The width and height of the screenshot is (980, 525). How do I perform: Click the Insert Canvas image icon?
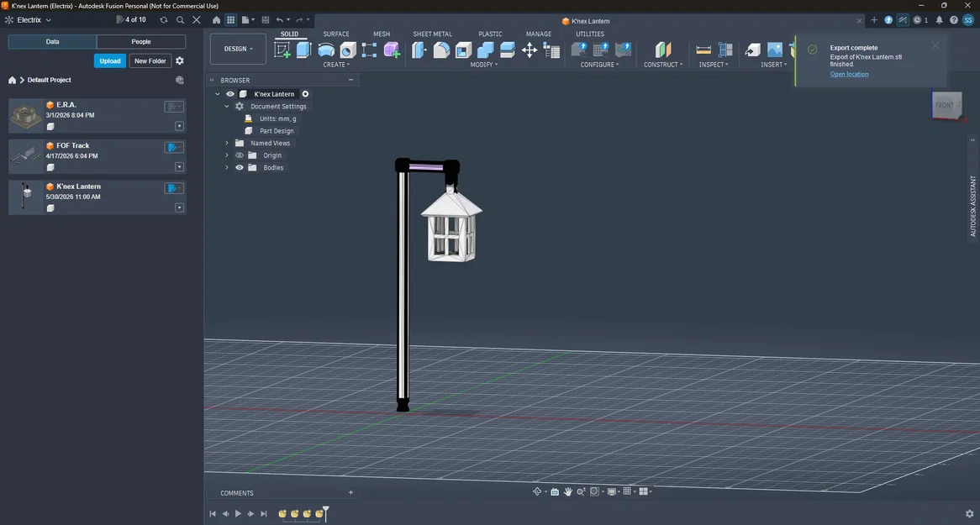(x=774, y=50)
